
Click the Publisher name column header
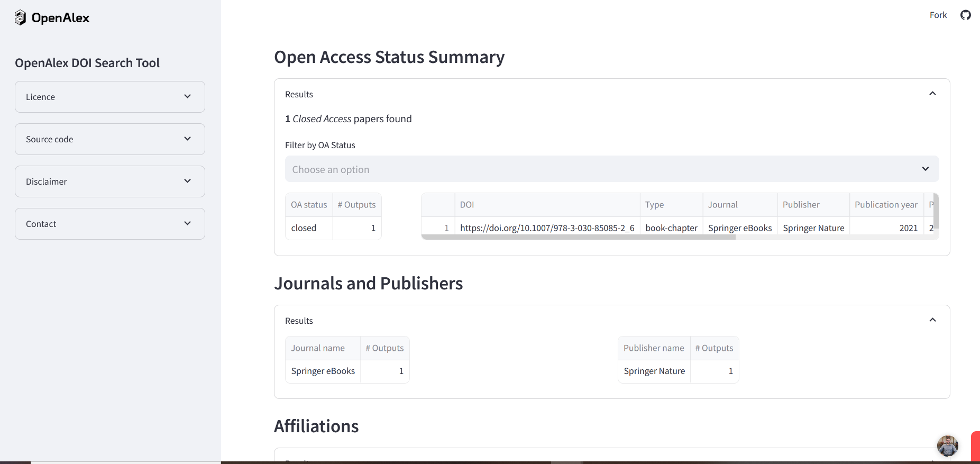coord(654,348)
